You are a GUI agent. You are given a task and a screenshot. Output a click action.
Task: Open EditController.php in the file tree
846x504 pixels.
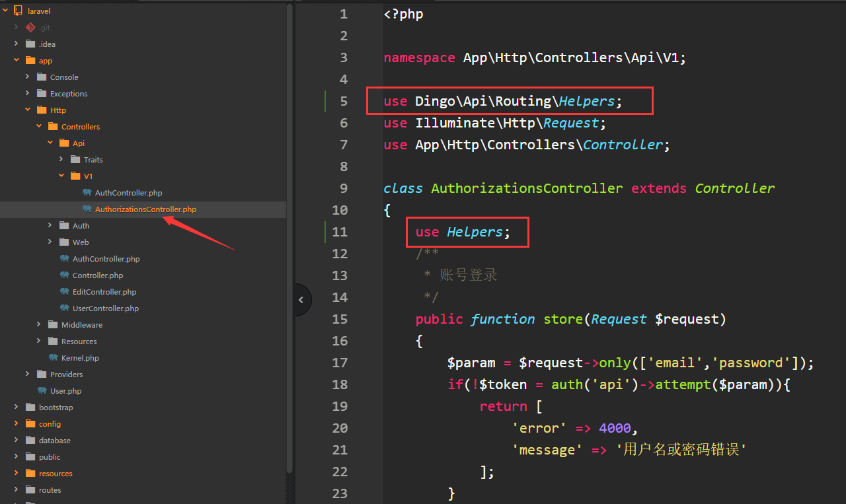(x=104, y=292)
